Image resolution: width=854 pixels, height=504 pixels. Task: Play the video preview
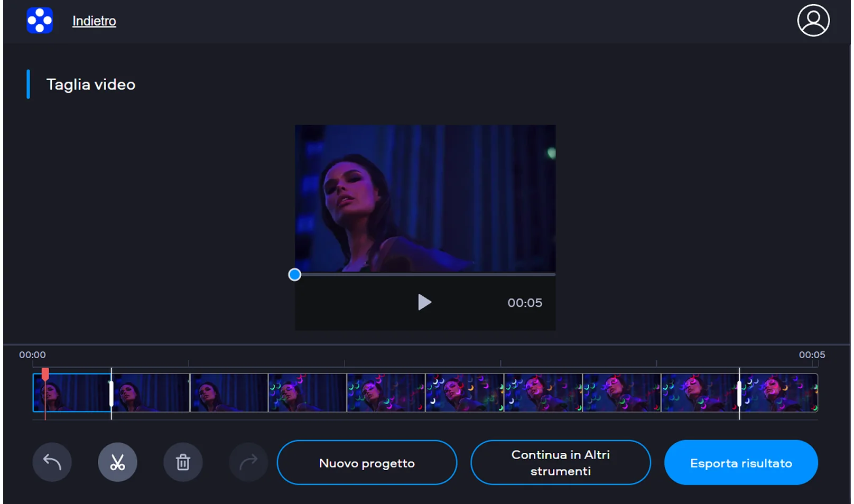[x=424, y=302]
